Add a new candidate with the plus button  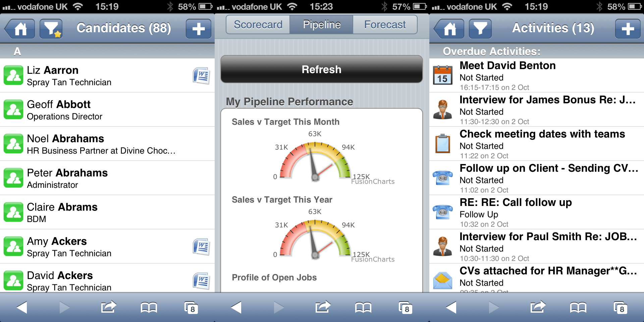pos(198,29)
